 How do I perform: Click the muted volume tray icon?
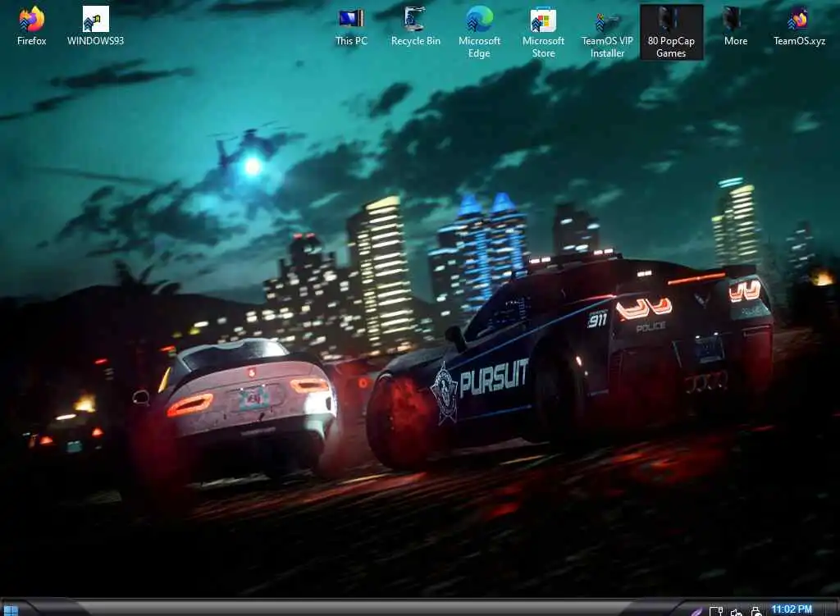point(736,612)
